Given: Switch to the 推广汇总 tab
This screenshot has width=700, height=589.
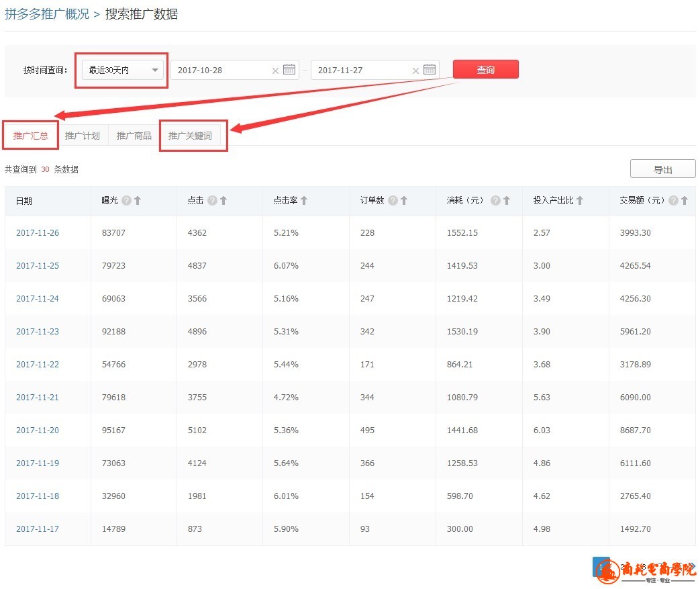Looking at the screenshot, I should [30, 136].
